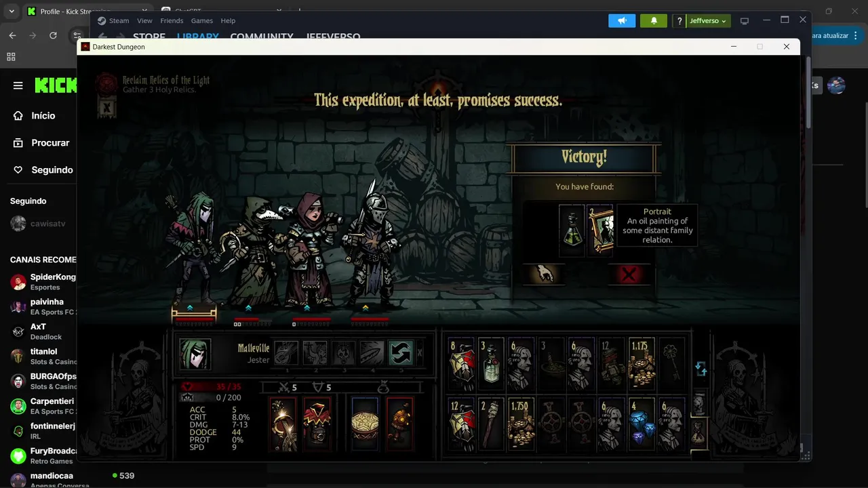Click the Steam question mark button
This screenshot has width=868, height=488.
[x=679, y=21]
